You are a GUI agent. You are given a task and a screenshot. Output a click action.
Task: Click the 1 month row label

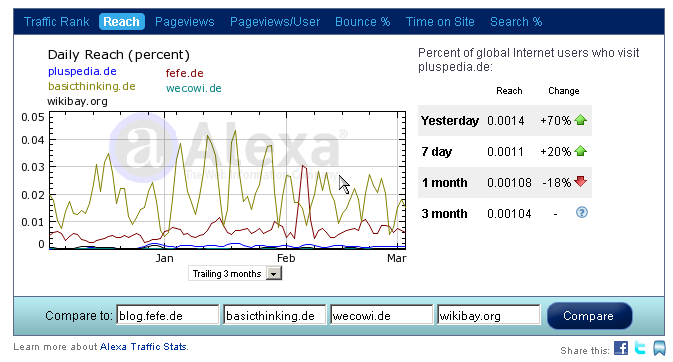click(x=444, y=183)
